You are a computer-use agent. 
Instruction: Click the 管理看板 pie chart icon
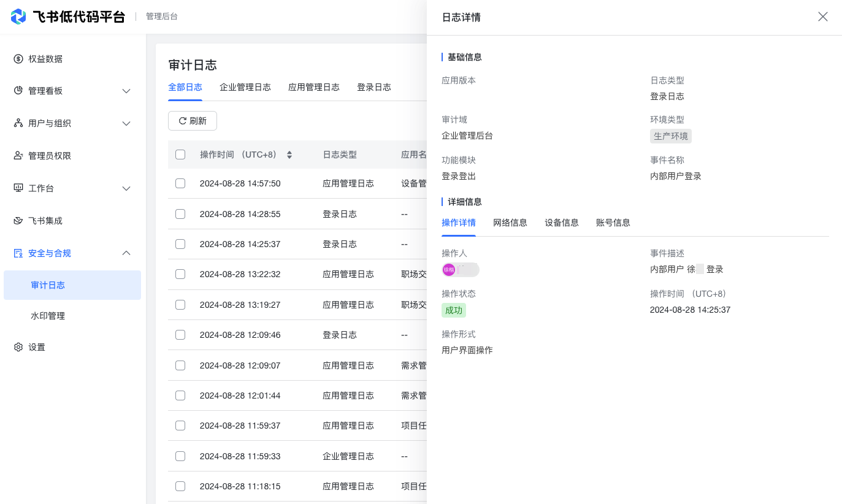(18, 91)
